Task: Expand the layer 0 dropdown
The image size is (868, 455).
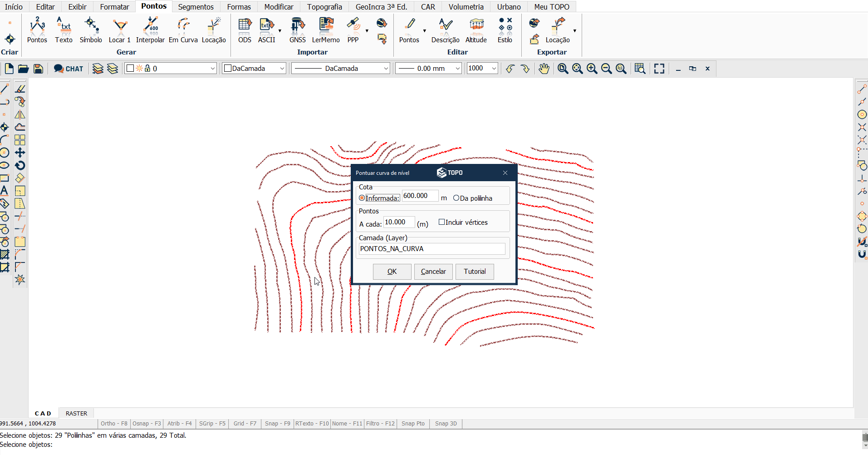Action: [212, 69]
